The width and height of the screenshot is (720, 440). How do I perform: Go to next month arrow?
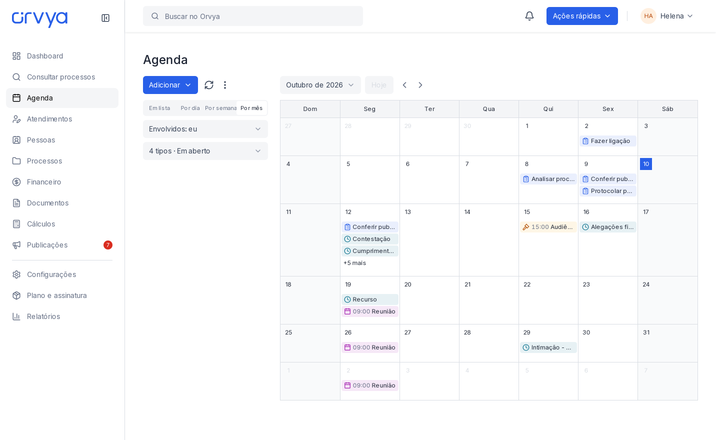(420, 85)
